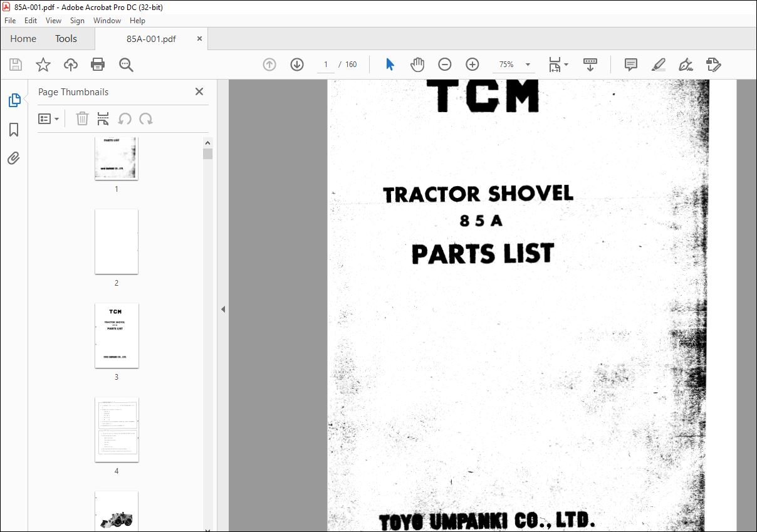Image resolution: width=757 pixels, height=532 pixels.
Task: Open the Sign menu
Action: (77, 21)
